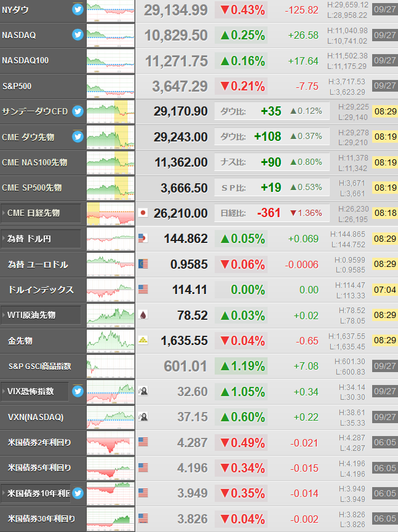Click the Twitter icon for CME ダウ先物
The height and width of the screenshot is (532, 398).
(78, 137)
